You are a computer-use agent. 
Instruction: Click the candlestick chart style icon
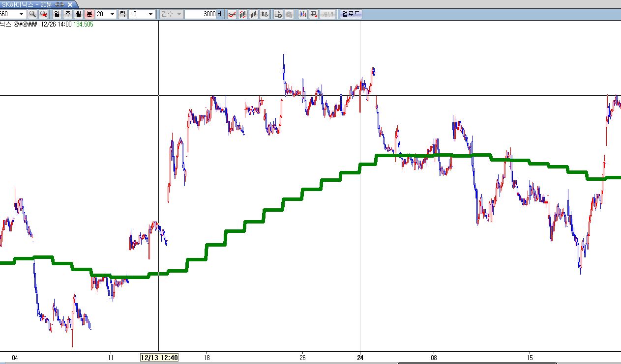(242, 14)
